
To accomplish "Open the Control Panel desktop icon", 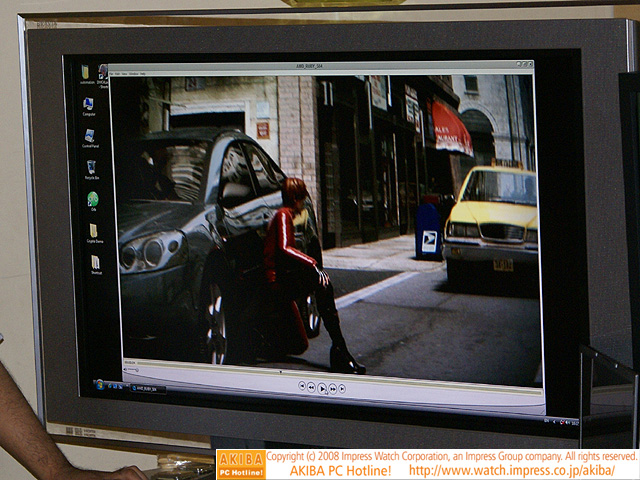I will pyautogui.click(x=89, y=135).
